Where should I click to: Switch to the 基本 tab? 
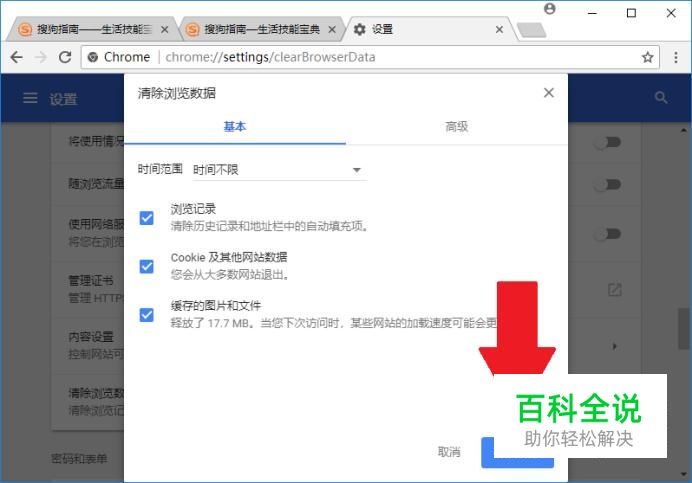point(235,127)
